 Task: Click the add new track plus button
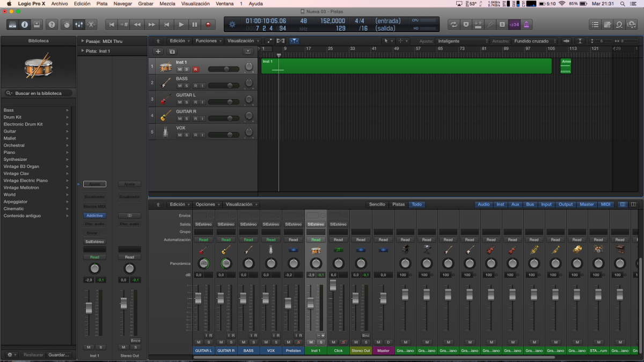click(158, 51)
